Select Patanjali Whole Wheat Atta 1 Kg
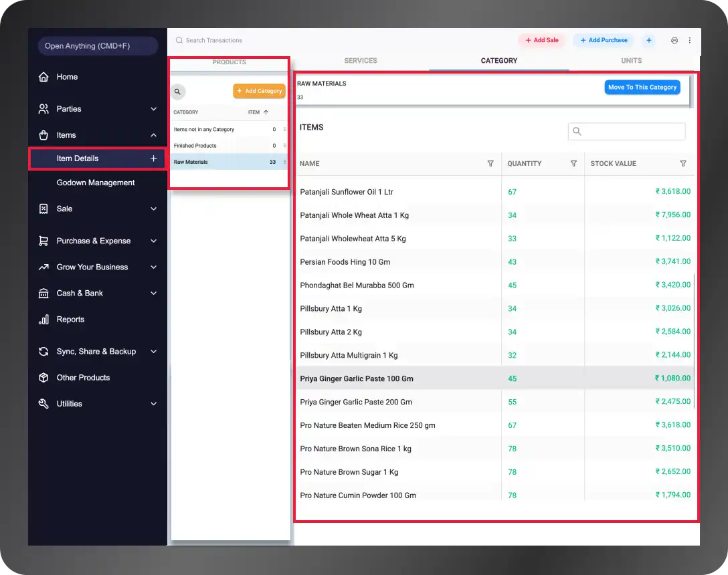Viewport: 728px width, 575px height. point(495,215)
